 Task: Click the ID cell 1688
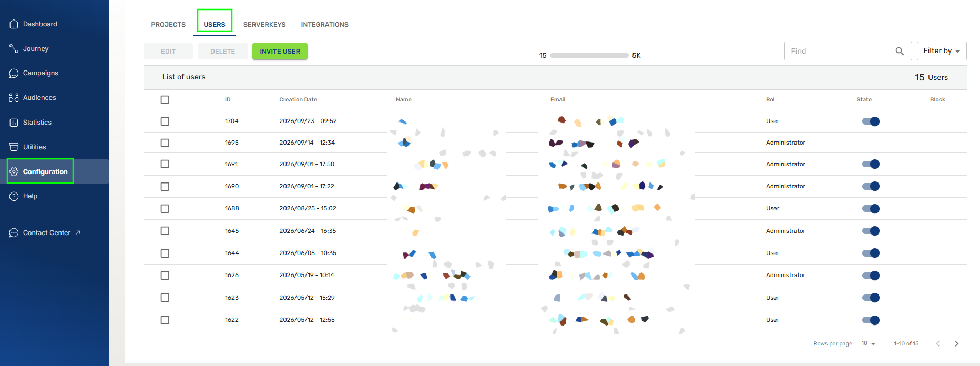point(232,208)
